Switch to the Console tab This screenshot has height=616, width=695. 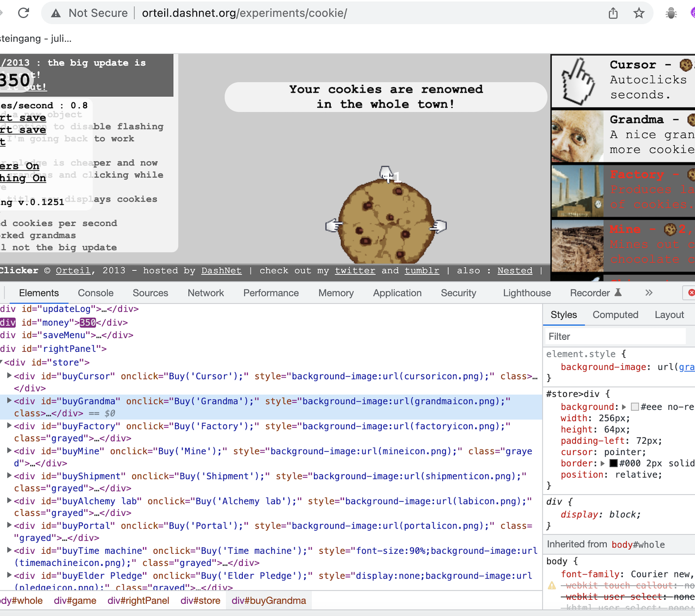96,293
